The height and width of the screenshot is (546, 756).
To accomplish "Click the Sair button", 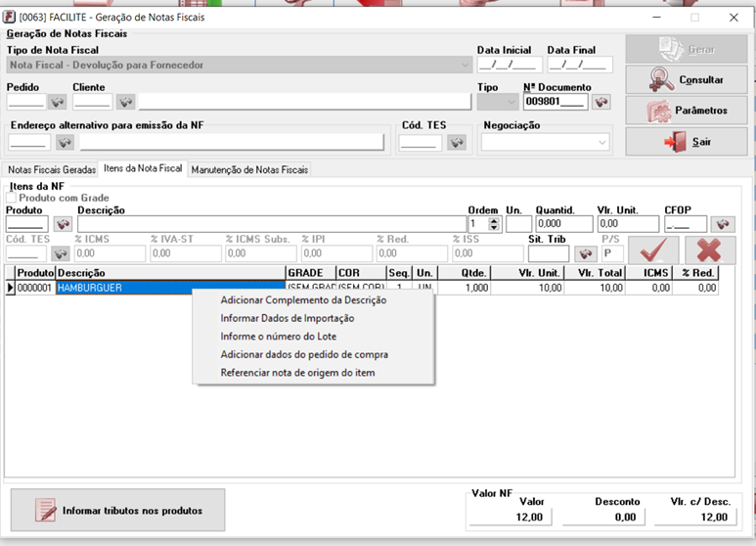I will [687, 142].
